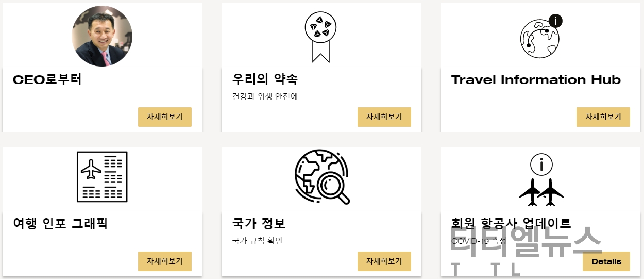Open 자세히보기 under 여행 인포 그래픽

pos(165,261)
